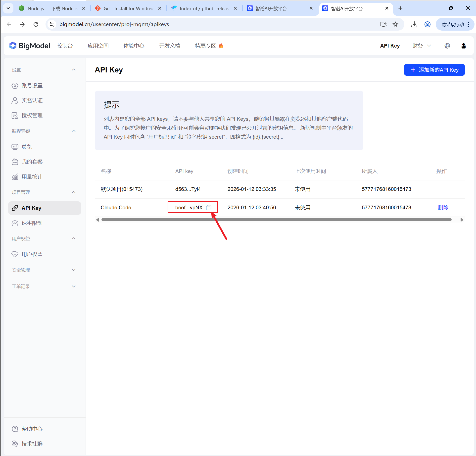Viewport: 476px width, 456px height.
Task: Reload the current page
Action: click(36, 24)
